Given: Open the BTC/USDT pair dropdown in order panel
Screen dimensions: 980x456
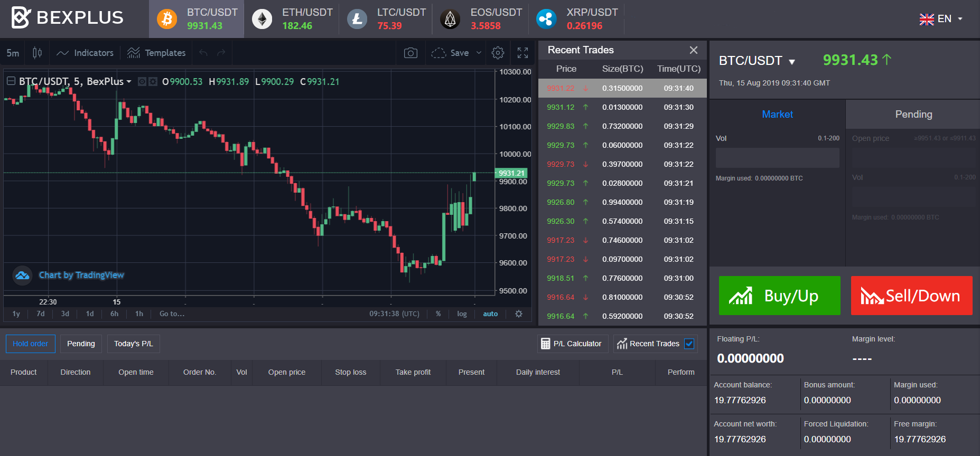Looking at the screenshot, I should (757, 61).
